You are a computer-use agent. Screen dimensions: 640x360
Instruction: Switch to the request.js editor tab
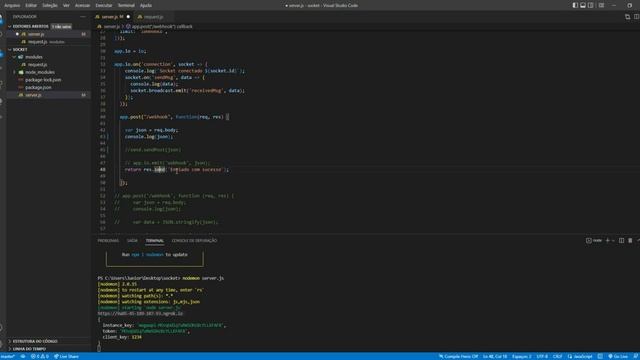click(153, 17)
